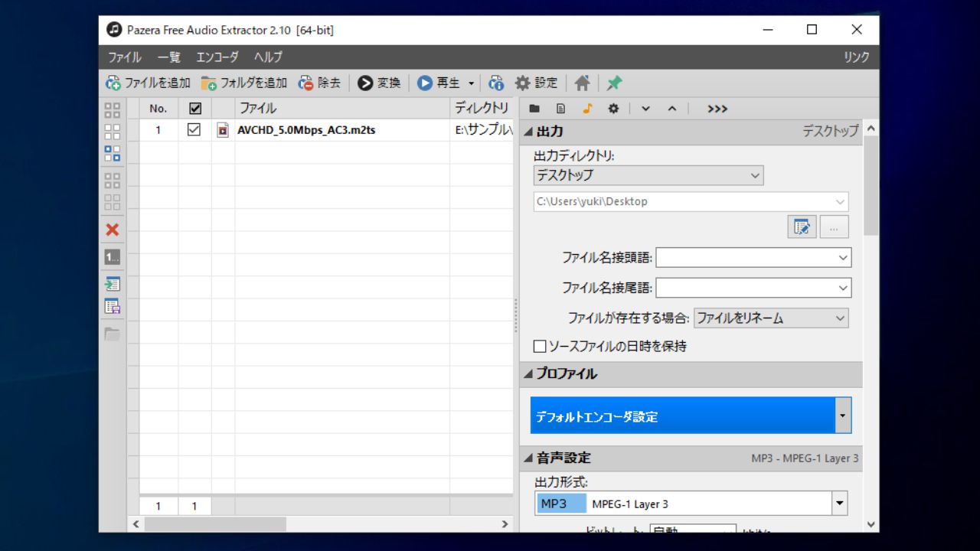Open the エンコーダ menu
Viewport: 980px width, 551px height.
point(217,57)
